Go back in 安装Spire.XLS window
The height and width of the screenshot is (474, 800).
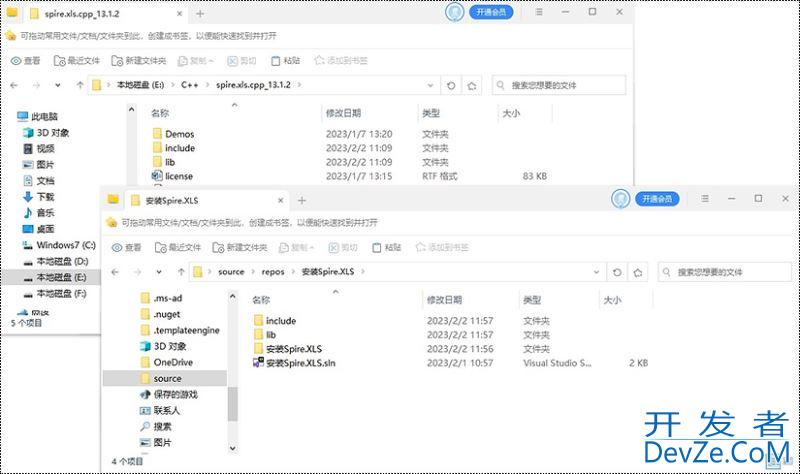pos(115,272)
